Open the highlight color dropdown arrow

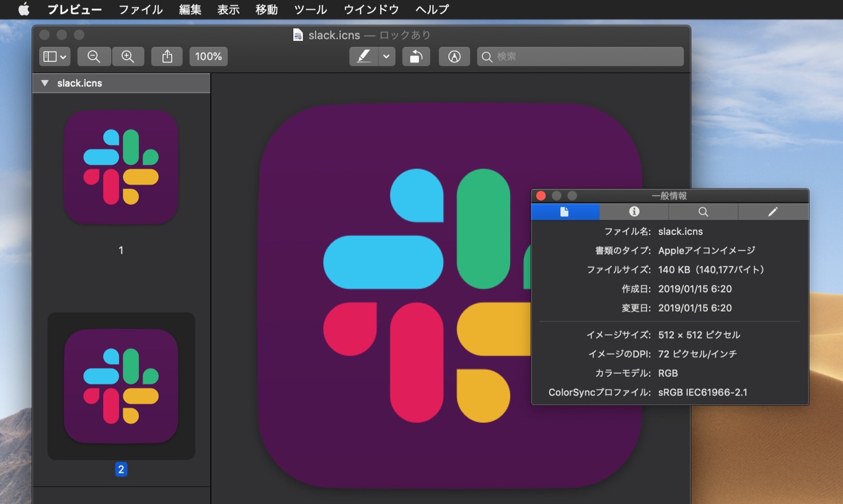[x=387, y=56]
